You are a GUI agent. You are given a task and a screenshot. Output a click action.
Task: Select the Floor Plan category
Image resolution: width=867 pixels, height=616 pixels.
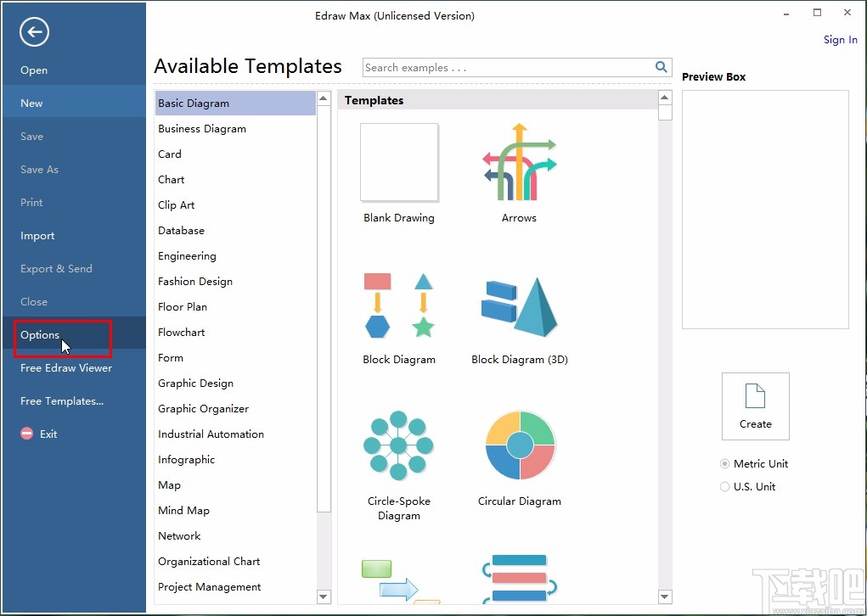[x=235, y=306]
